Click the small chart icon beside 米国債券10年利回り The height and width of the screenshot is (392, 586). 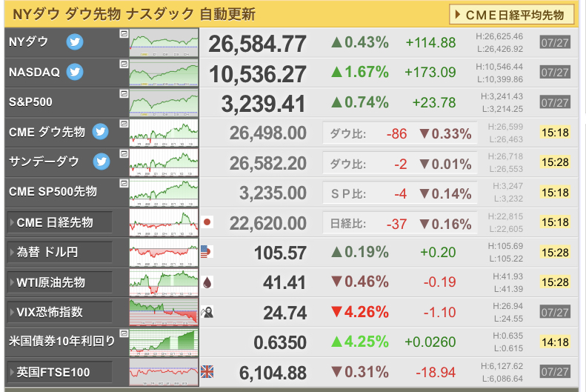coord(123,334)
